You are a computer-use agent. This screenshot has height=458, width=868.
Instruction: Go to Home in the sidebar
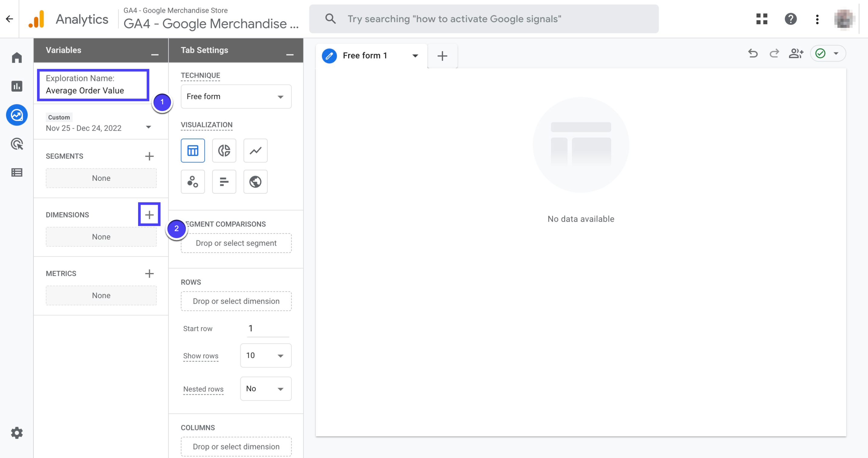click(x=16, y=57)
